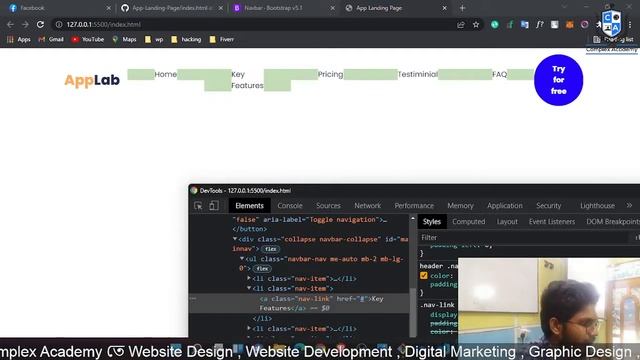Collapse the ul navbar-nav element
This screenshot has height=360, width=640.
point(242,259)
